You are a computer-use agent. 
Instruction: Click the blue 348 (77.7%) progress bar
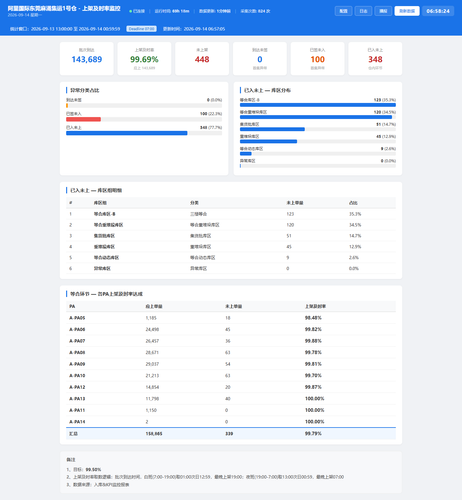click(x=127, y=133)
